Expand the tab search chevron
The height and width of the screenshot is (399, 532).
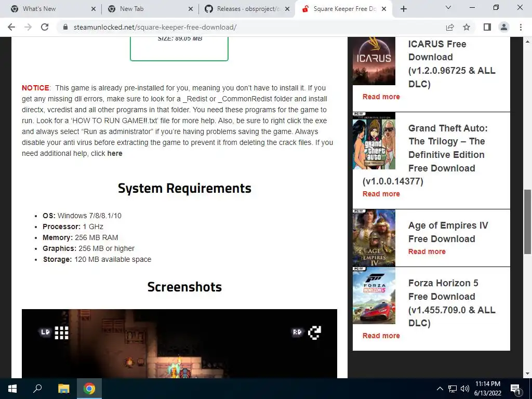(x=448, y=7)
